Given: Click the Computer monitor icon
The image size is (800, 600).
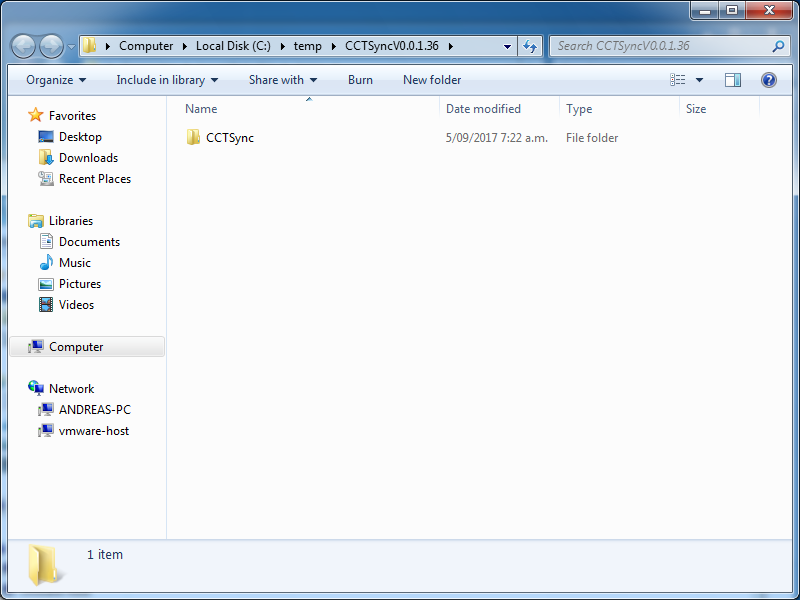Looking at the screenshot, I should pos(36,346).
